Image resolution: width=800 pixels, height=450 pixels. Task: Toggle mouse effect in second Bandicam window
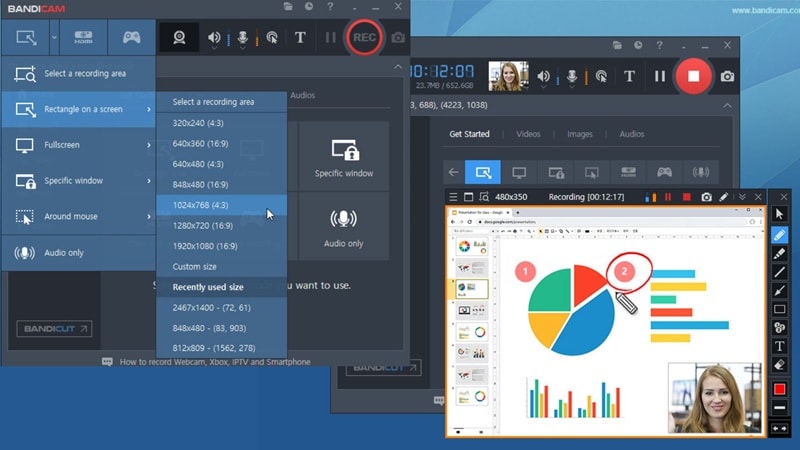pyautogui.click(x=602, y=76)
